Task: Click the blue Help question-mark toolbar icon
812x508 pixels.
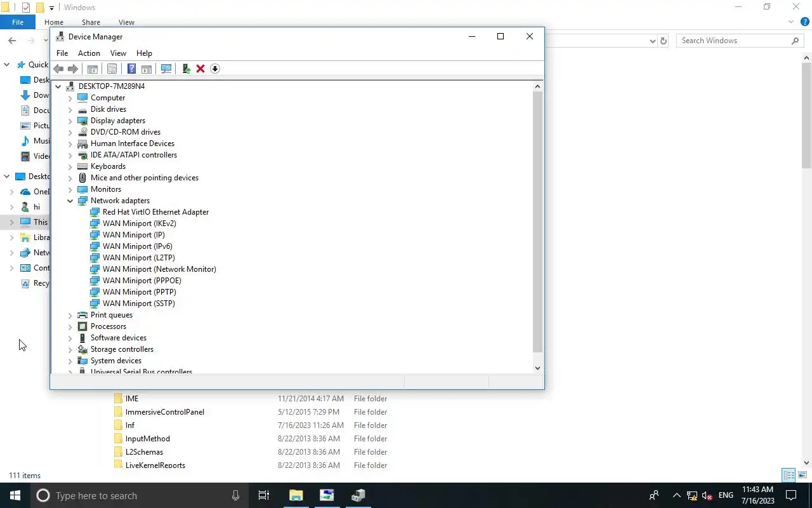Action: click(131, 69)
